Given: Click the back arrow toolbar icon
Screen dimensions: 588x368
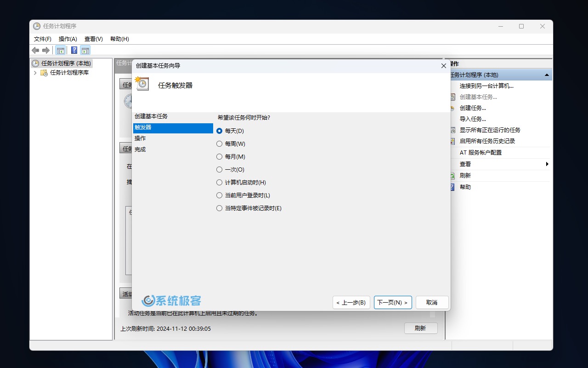Looking at the screenshot, I should [x=35, y=50].
